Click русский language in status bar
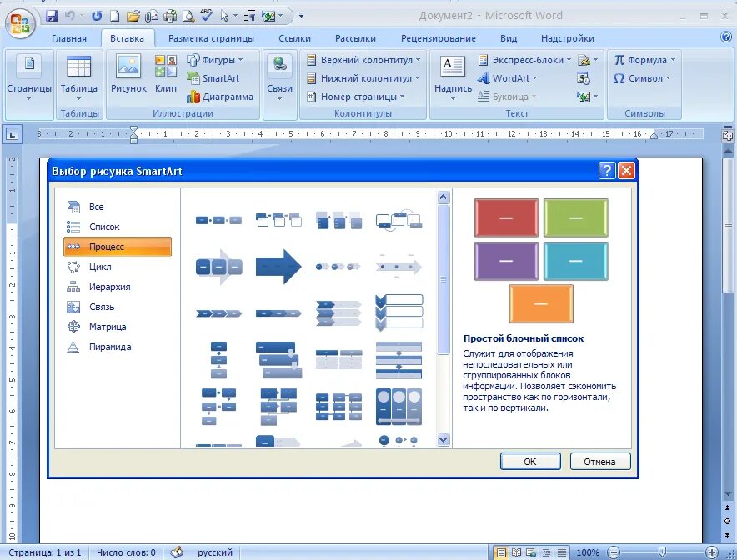Screen dimensions: 737x560 215,552
